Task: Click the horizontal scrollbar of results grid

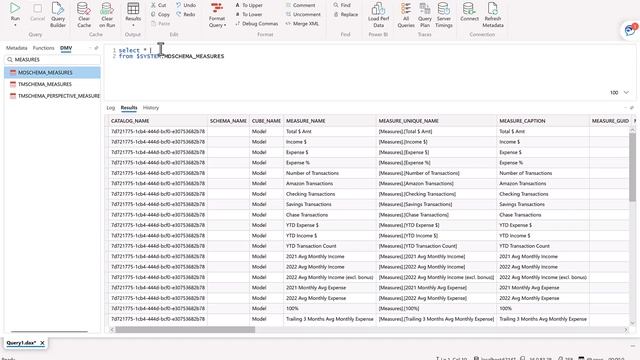Action: pyautogui.click(x=185, y=329)
